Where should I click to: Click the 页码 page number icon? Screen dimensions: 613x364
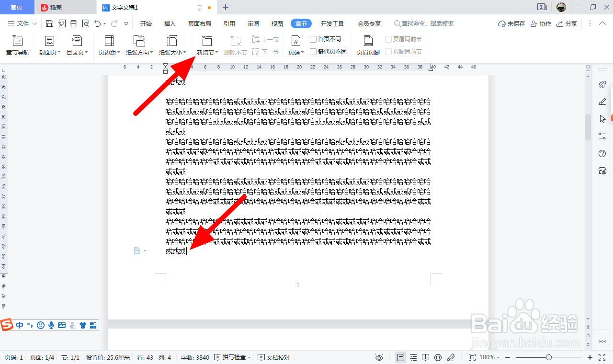coord(295,41)
